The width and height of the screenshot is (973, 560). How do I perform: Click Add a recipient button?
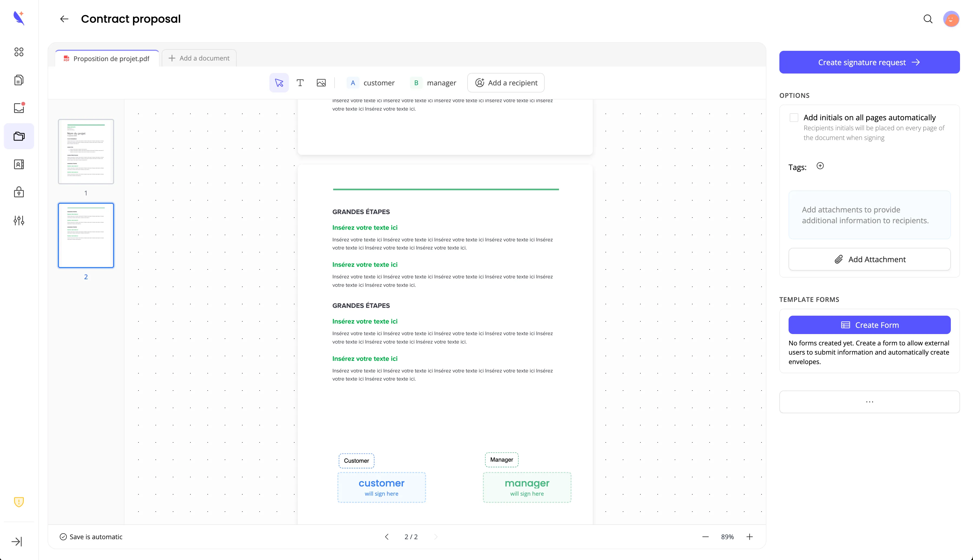pyautogui.click(x=506, y=83)
